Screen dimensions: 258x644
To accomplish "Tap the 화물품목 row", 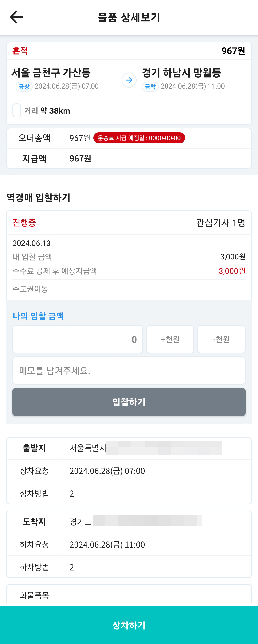I will [x=129, y=595].
